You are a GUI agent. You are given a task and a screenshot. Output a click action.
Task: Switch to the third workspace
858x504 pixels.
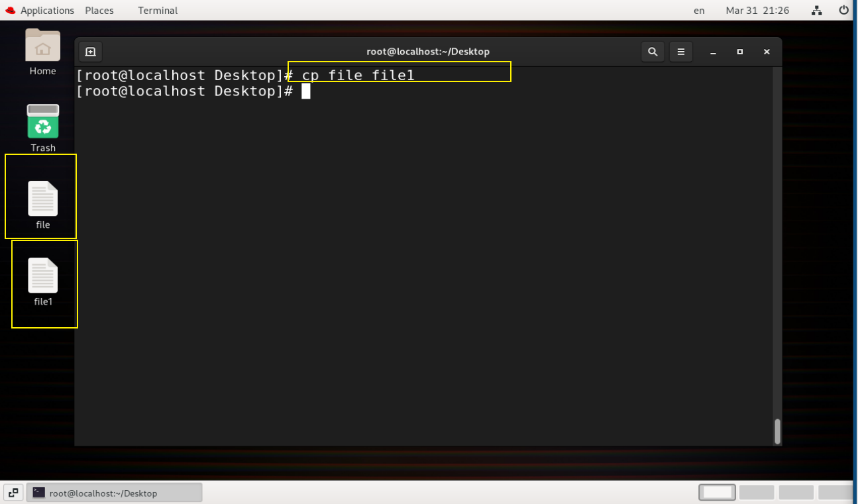pos(796,492)
